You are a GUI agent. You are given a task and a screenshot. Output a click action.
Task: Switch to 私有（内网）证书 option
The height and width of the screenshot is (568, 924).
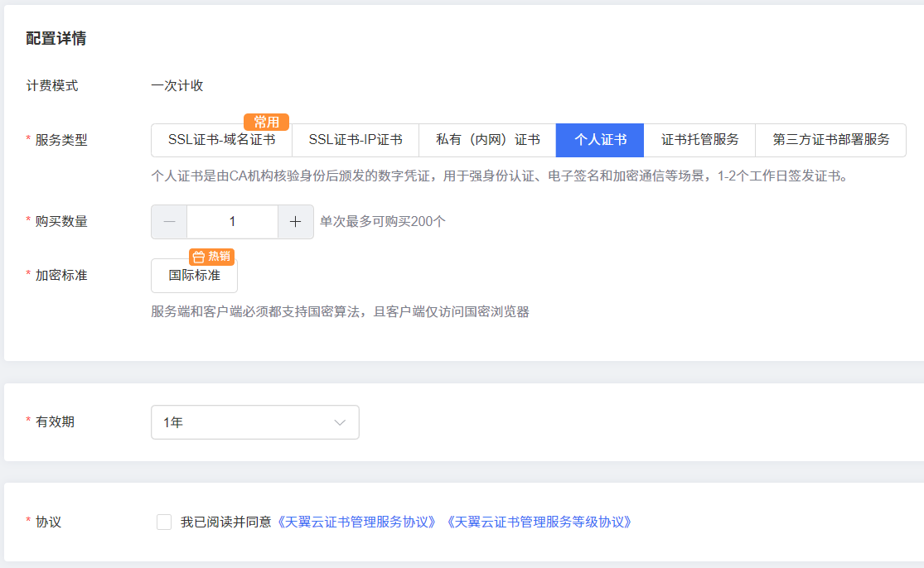click(487, 140)
